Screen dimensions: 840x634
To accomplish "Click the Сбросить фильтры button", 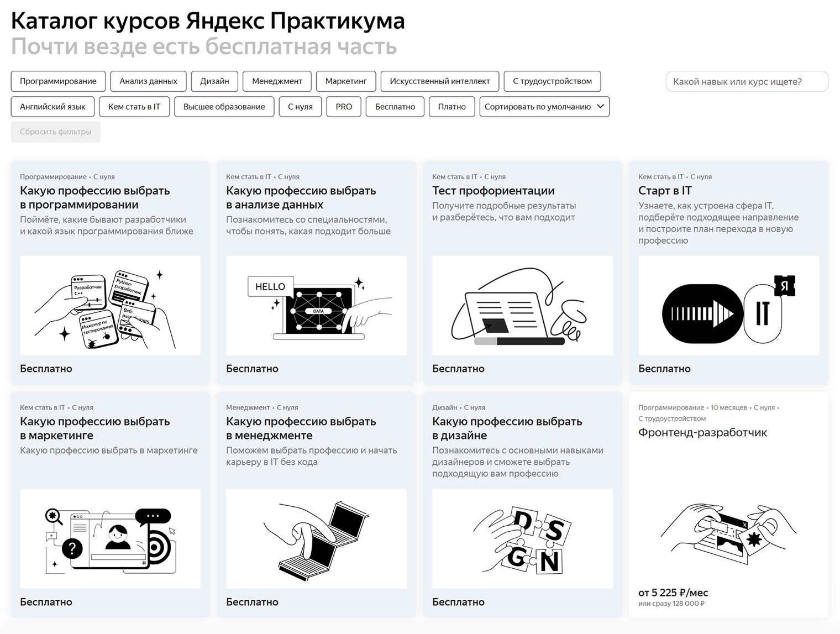I will point(56,132).
